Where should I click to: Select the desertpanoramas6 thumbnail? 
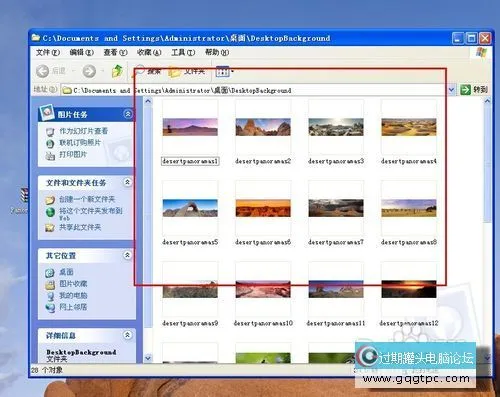(263, 208)
